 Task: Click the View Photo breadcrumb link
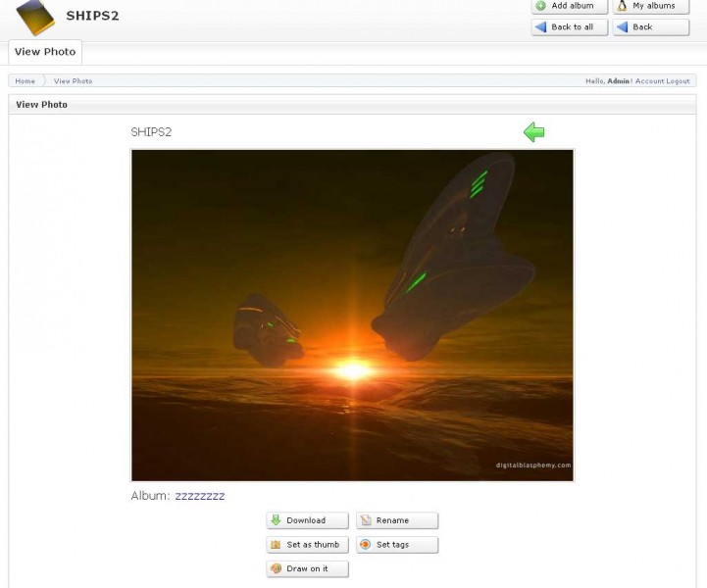(x=73, y=81)
